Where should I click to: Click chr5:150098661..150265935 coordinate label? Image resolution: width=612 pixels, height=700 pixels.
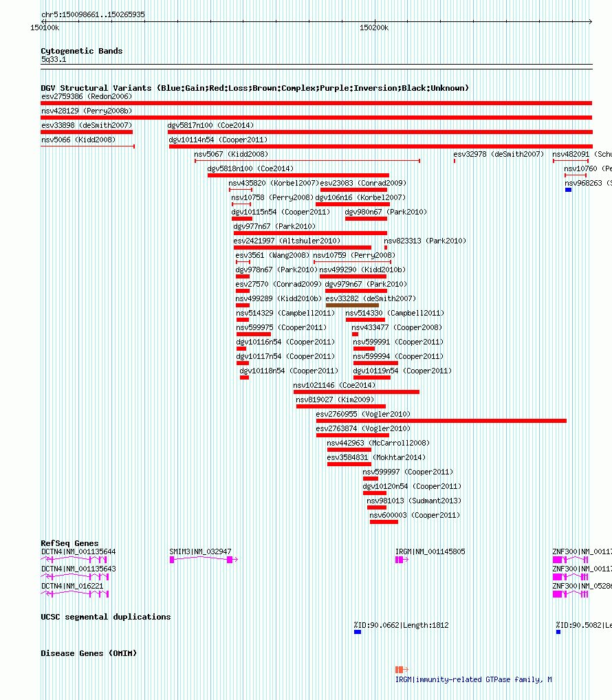point(93,14)
